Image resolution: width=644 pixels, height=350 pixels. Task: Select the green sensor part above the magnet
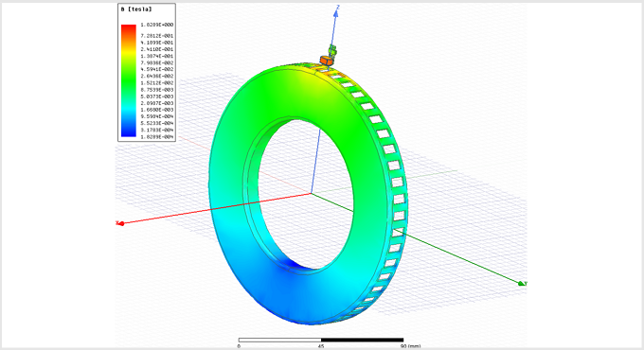pyautogui.click(x=332, y=50)
